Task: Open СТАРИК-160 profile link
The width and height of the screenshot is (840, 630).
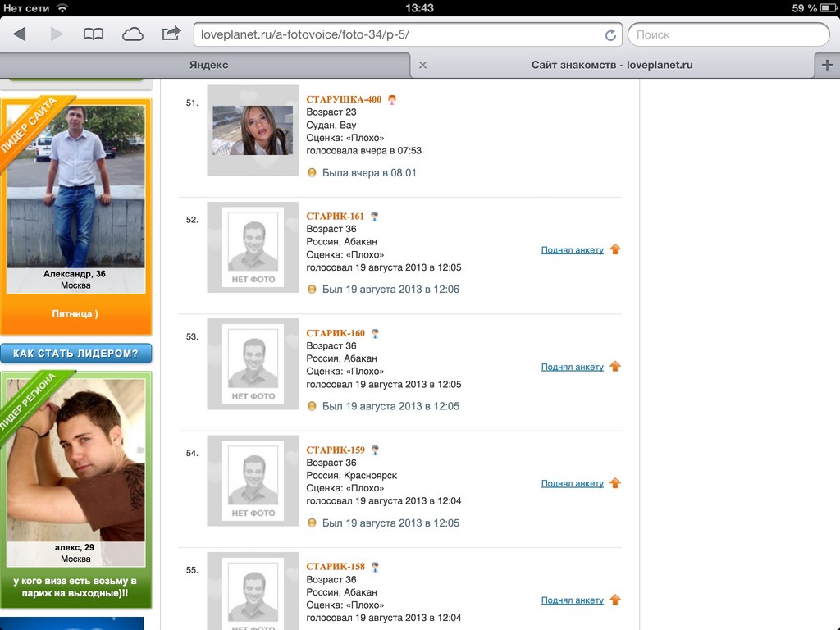Action: click(x=336, y=333)
